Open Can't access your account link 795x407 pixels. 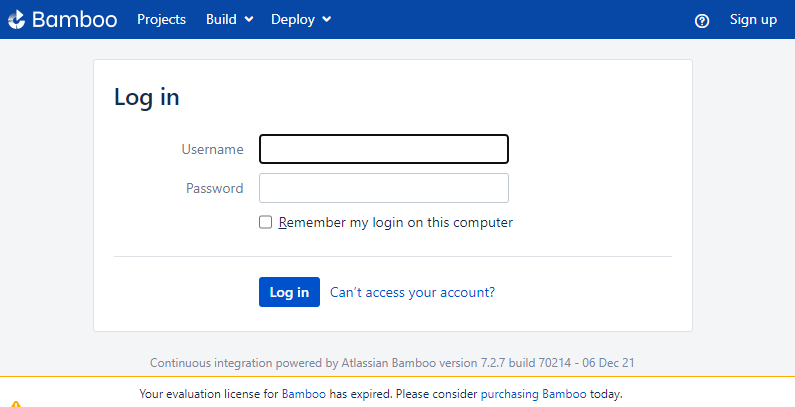pos(412,292)
